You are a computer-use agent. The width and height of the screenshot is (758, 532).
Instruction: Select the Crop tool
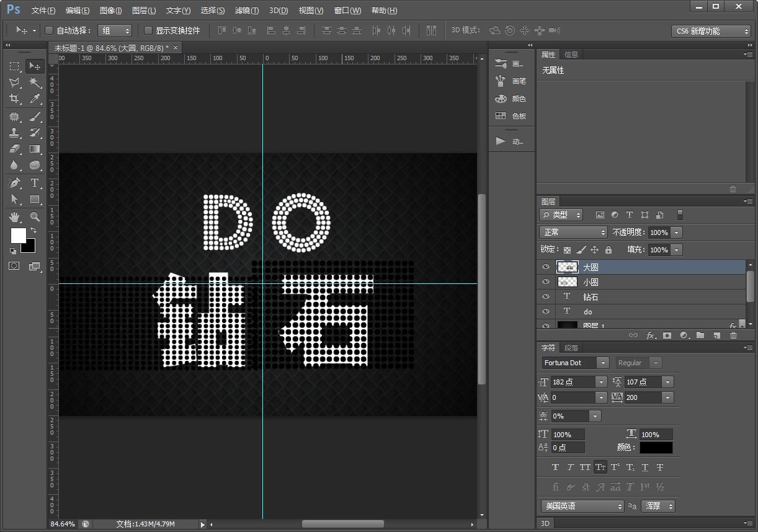pyautogui.click(x=14, y=99)
